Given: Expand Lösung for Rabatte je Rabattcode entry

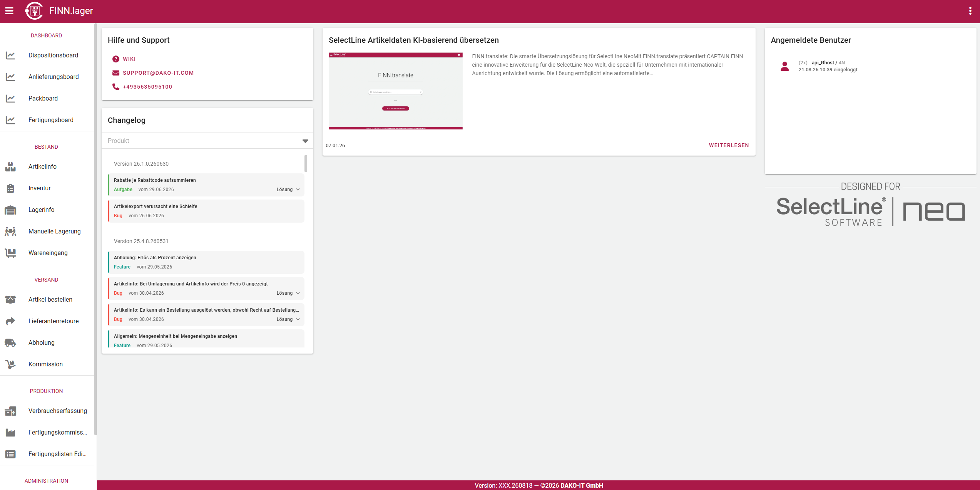Looking at the screenshot, I should (288, 190).
